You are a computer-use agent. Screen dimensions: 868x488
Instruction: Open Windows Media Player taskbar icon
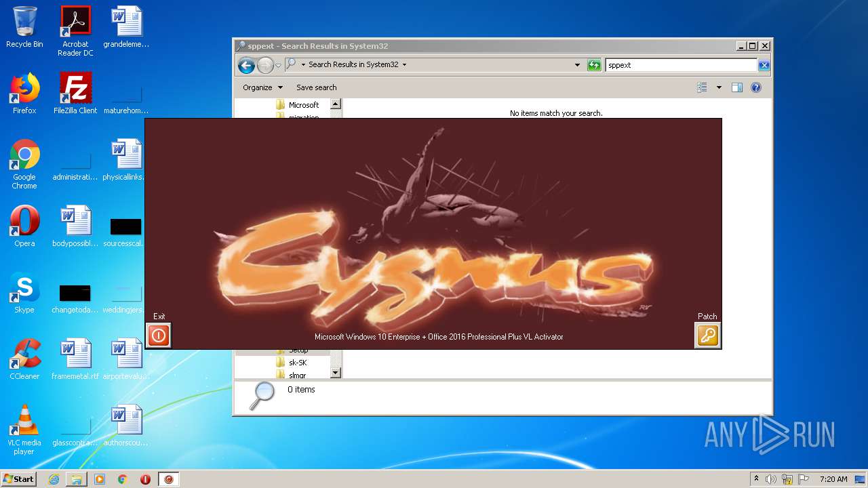point(100,479)
